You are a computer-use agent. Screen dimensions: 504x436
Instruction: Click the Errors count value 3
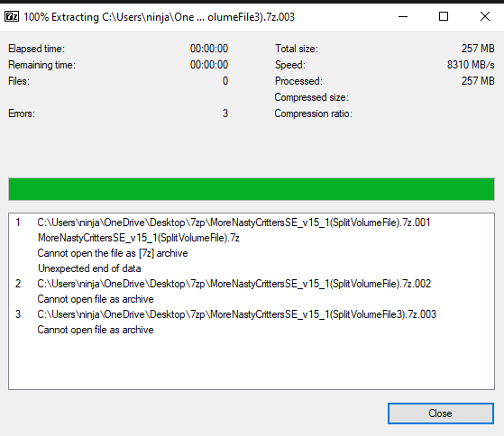pos(225,114)
